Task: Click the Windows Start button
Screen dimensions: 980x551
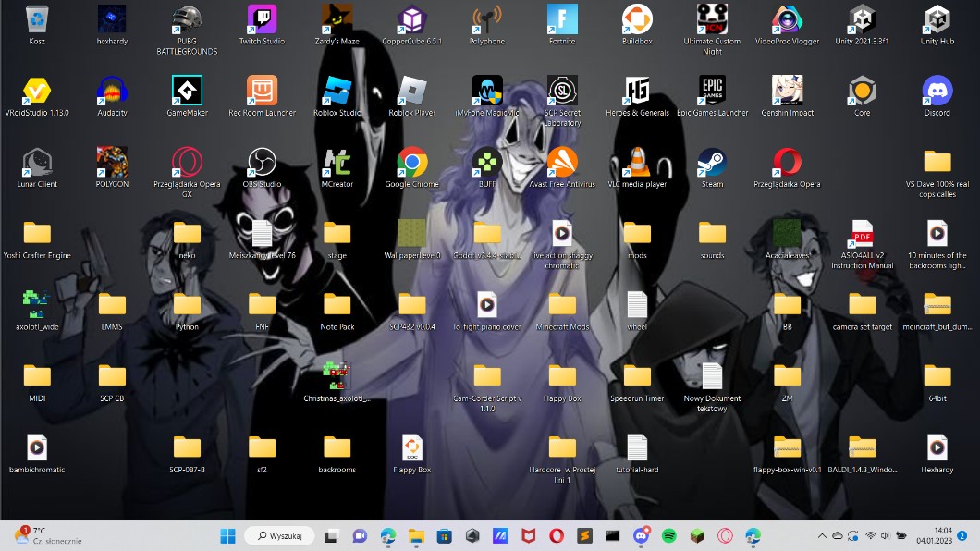Action: [227, 535]
